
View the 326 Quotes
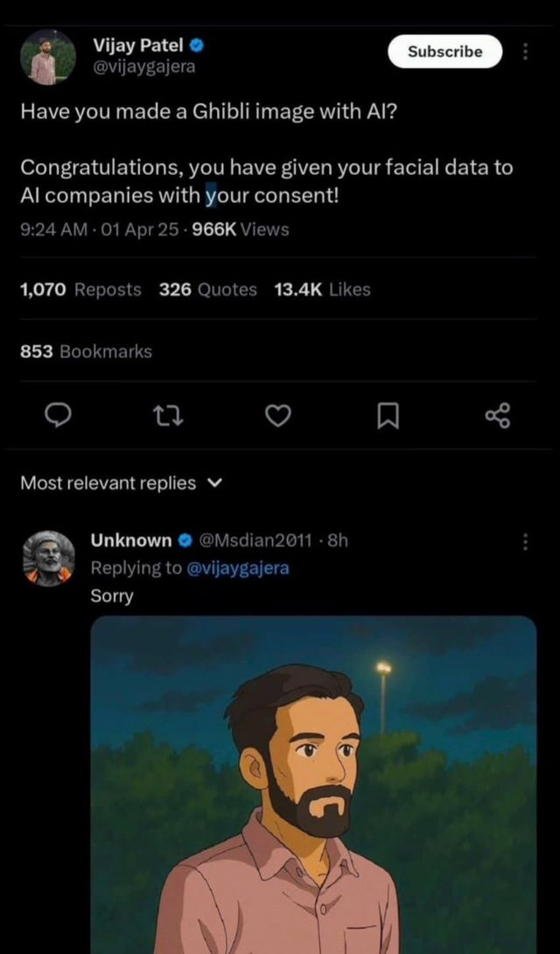click(202, 289)
